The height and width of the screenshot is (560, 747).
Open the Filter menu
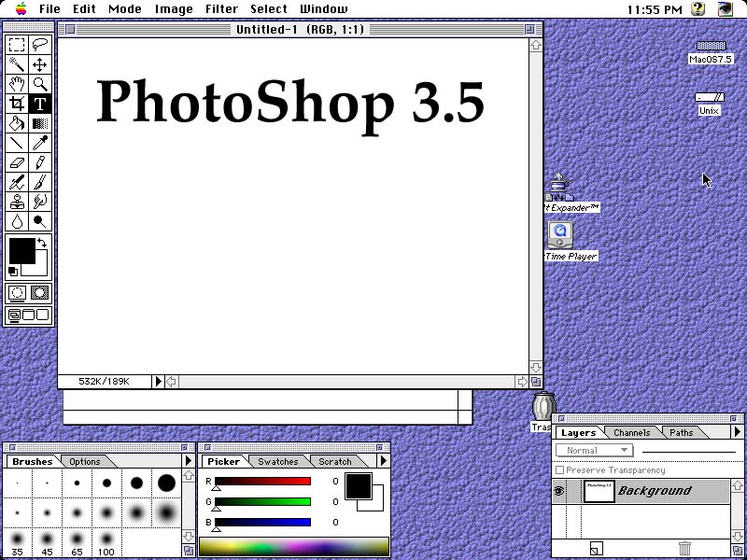point(221,9)
